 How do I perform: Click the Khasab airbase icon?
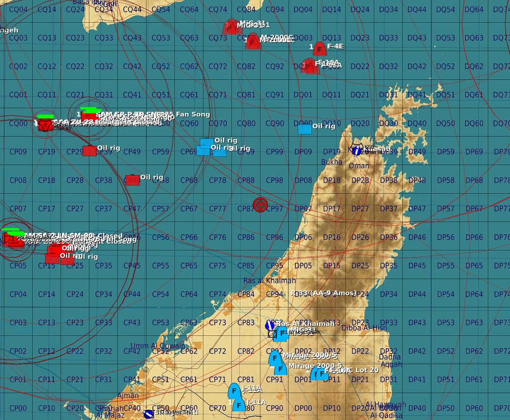coord(356,150)
